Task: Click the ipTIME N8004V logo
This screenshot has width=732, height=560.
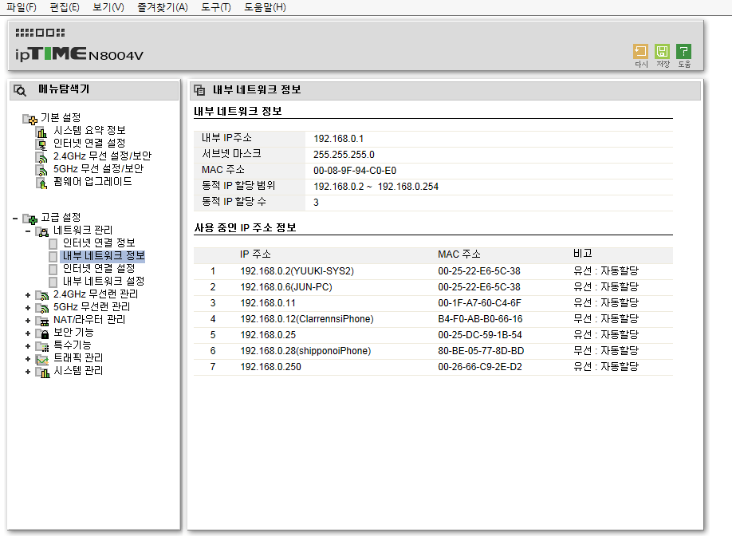Action: 80,53
